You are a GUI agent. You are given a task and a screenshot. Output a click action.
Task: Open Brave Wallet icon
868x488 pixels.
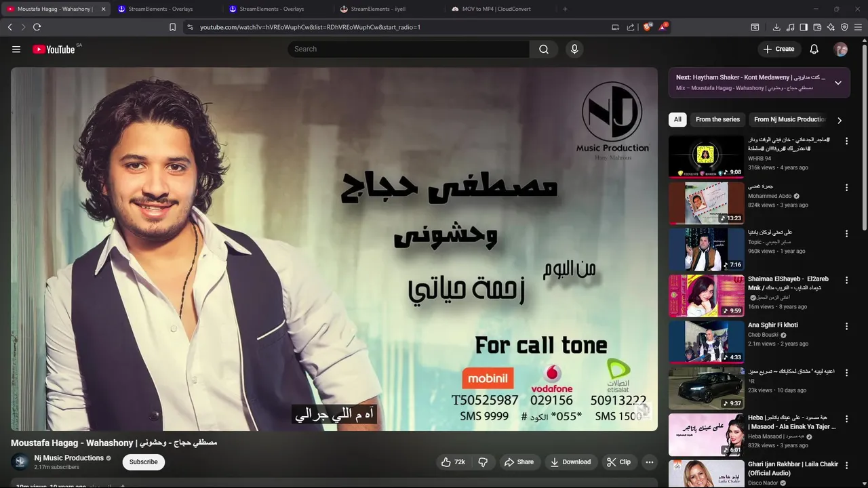coord(817,27)
